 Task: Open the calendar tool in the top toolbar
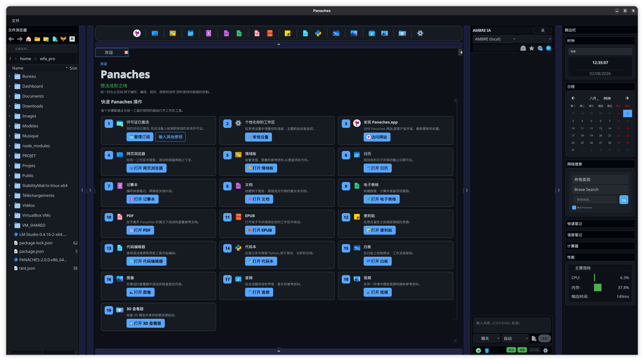pos(190,33)
